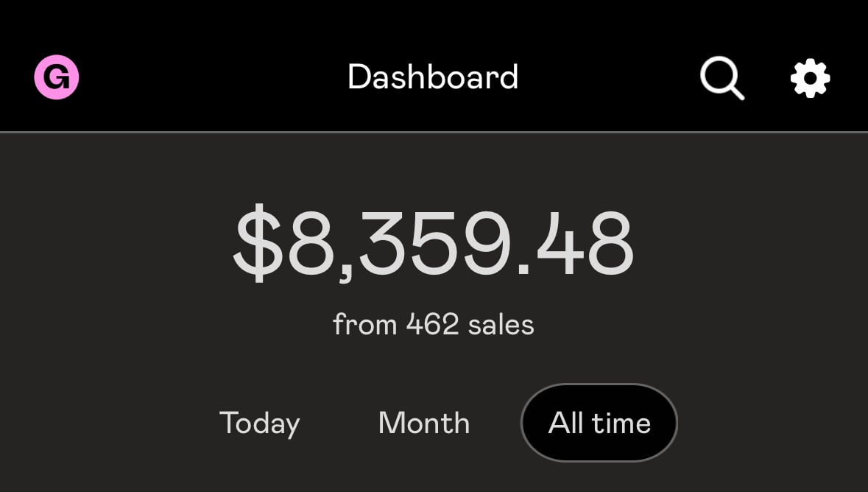The image size is (868, 492).
Task: Select the All time tab
Action: (599, 424)
